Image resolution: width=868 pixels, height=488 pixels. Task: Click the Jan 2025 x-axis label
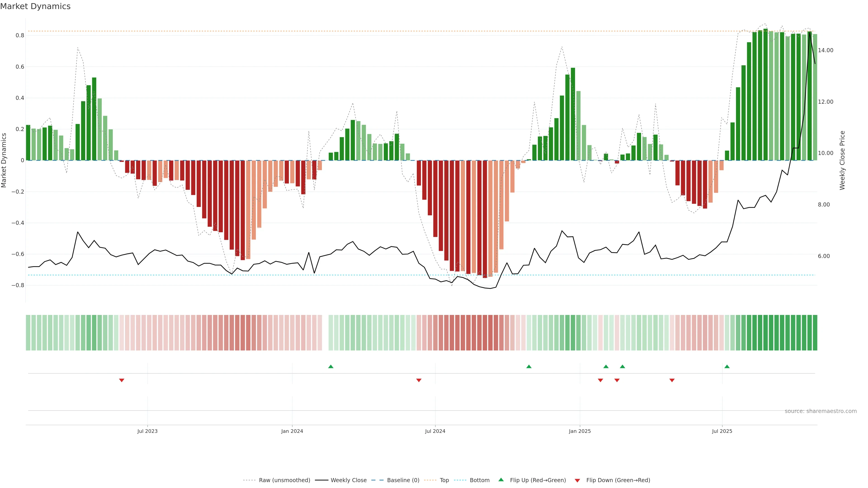pos(580,431)
